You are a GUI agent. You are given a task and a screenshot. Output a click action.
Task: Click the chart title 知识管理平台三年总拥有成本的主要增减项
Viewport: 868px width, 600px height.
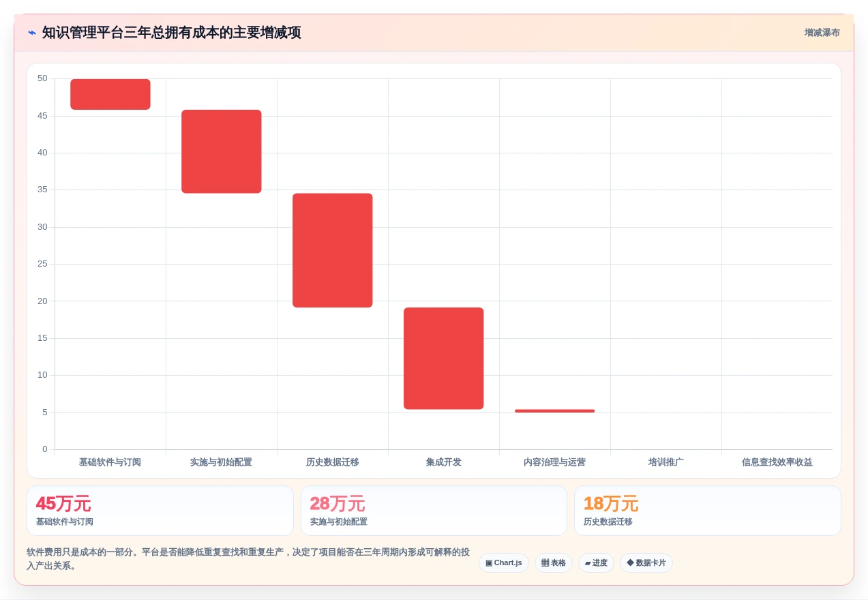pyautogui.click(x=172, y=33)
